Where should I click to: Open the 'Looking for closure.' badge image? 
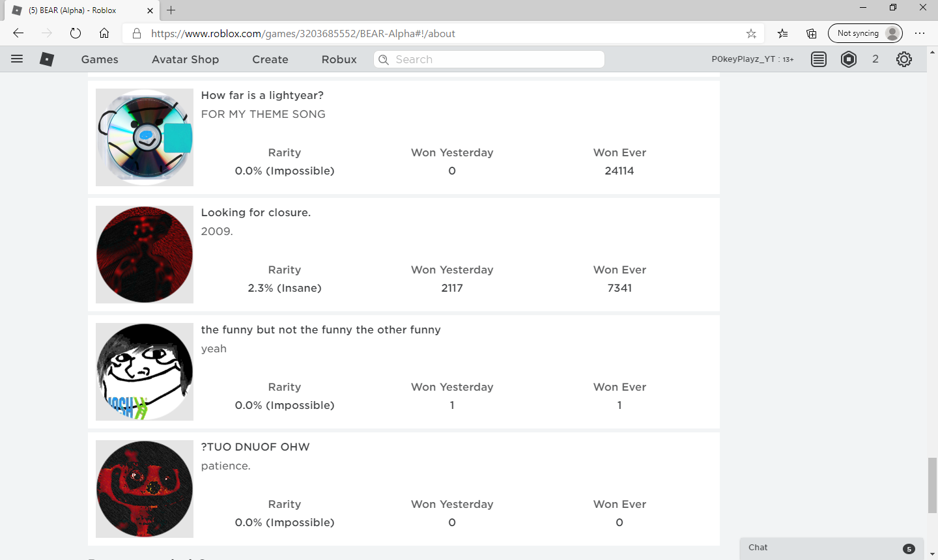(145, 255)
